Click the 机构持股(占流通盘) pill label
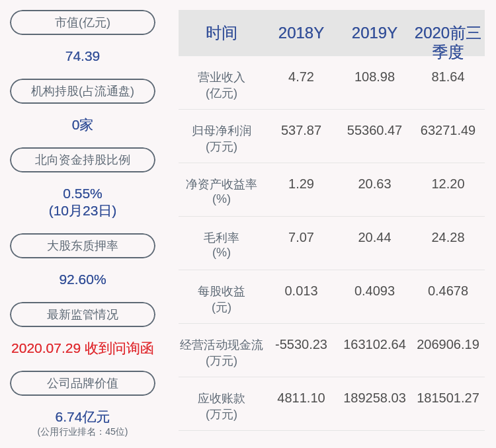The height and width of the screenshot is (448, 496). [83, 91]
